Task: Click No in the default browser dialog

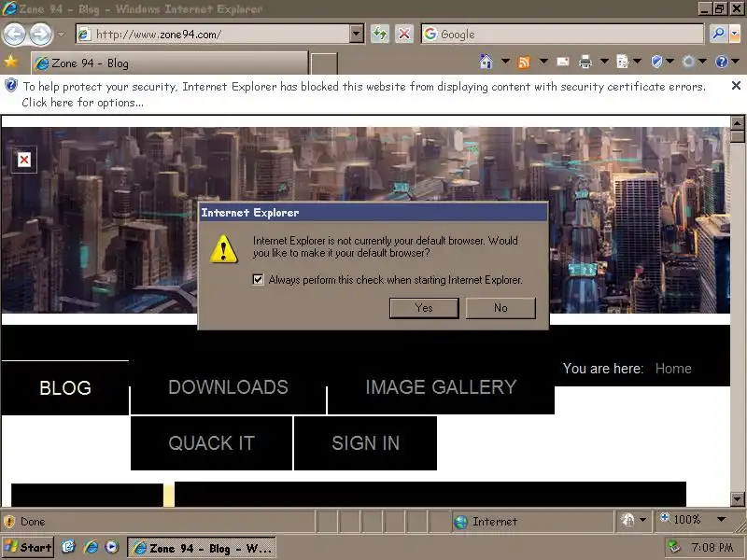Action: (500, 308)
